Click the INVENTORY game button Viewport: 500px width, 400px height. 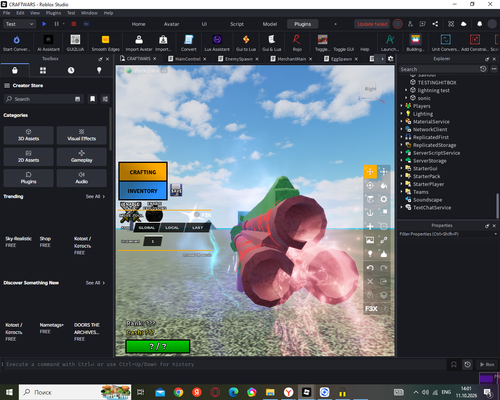143,191
